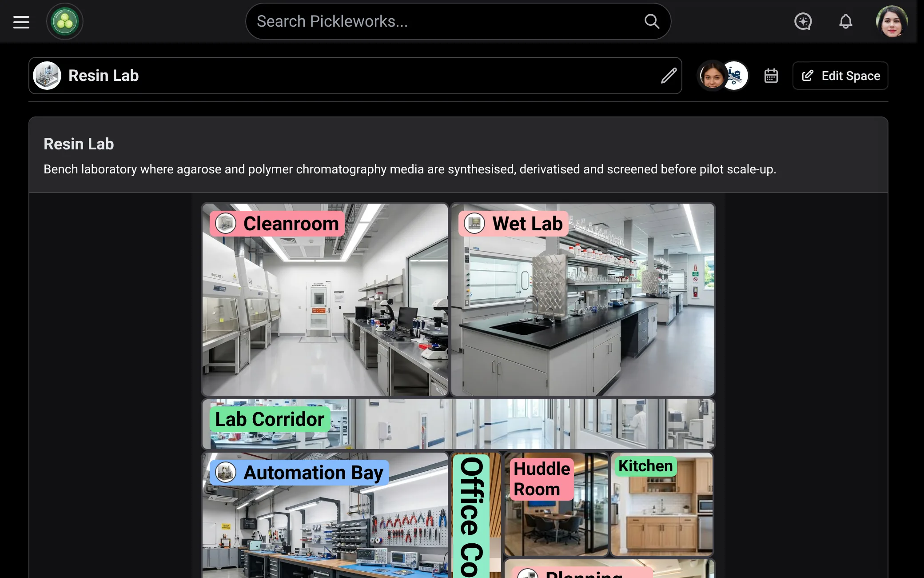Open the calendar icon
924x578 pixels.
[771, 76]
